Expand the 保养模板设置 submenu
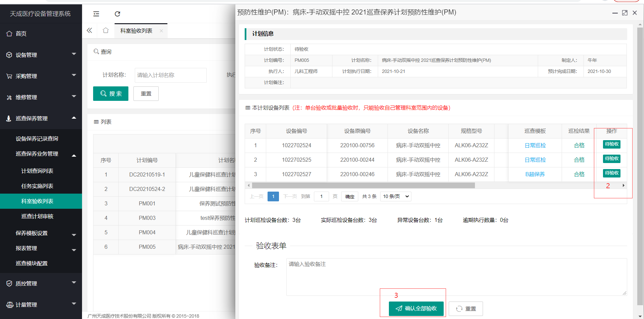 [41, 233]
